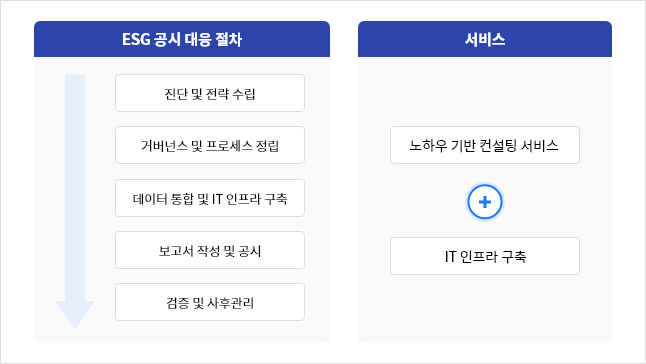This screenshot has width=646, height=364.
Task: Click empty gray area above consulting box
Action: (x=485, y=91)
